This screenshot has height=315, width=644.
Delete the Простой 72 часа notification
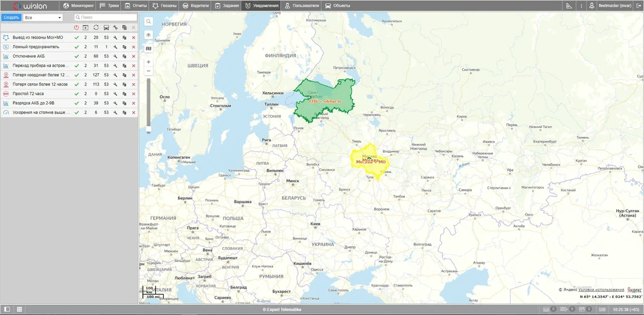(x=133, y=94)
